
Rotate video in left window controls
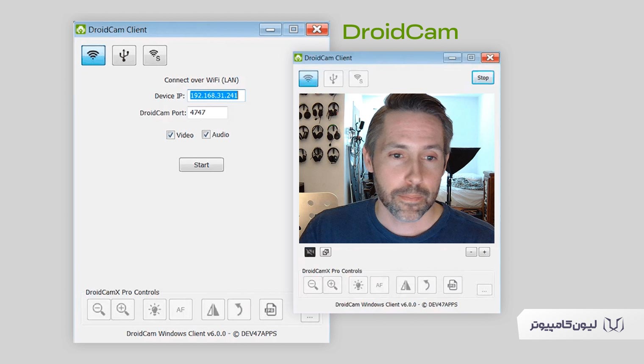(x=239, y=309)
